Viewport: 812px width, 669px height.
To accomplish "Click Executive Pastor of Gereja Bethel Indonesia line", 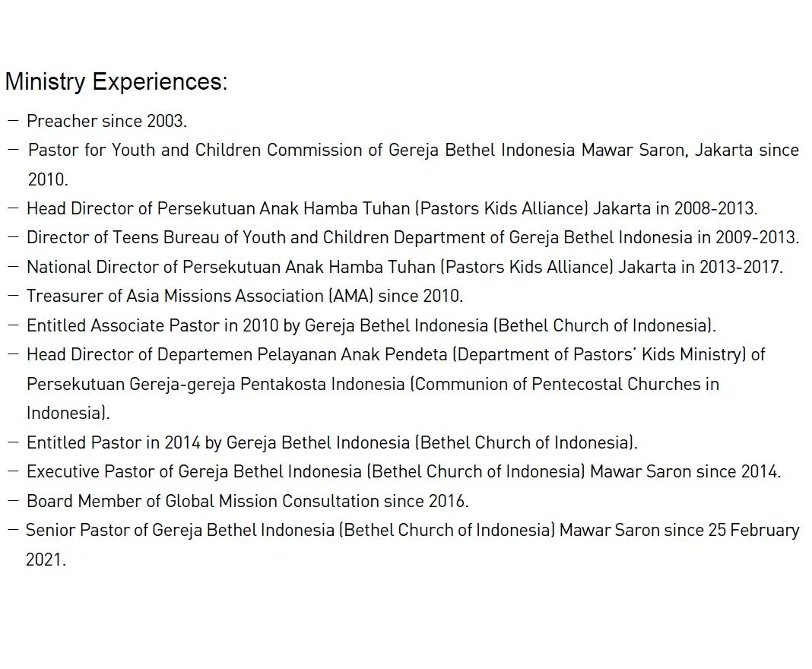I will 404,471.
